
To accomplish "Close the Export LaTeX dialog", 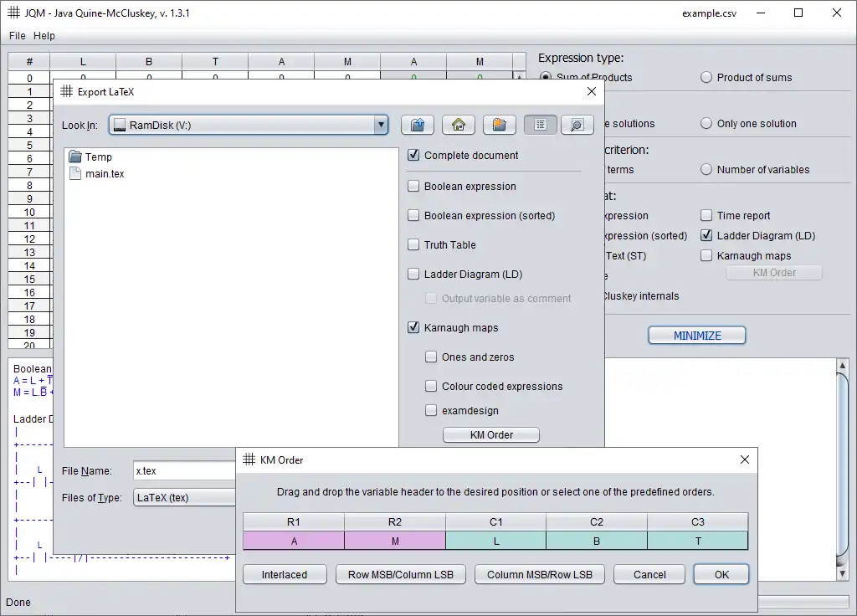I will 592,91.
